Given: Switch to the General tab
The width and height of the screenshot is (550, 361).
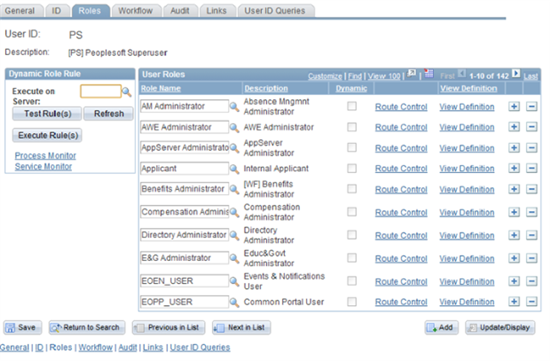Looking at the screenshot, I should click(x=20, y=11).
